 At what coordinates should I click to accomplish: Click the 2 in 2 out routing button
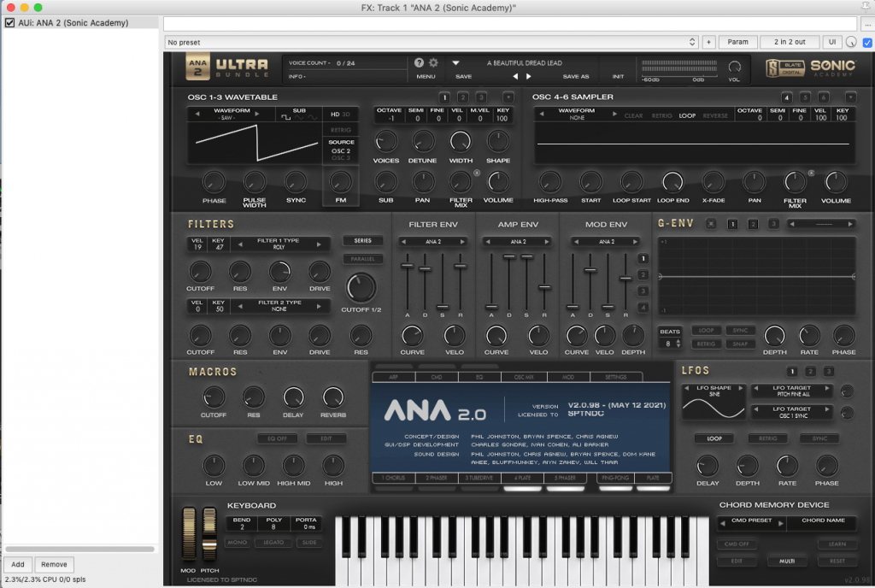(x=790, y=42)
